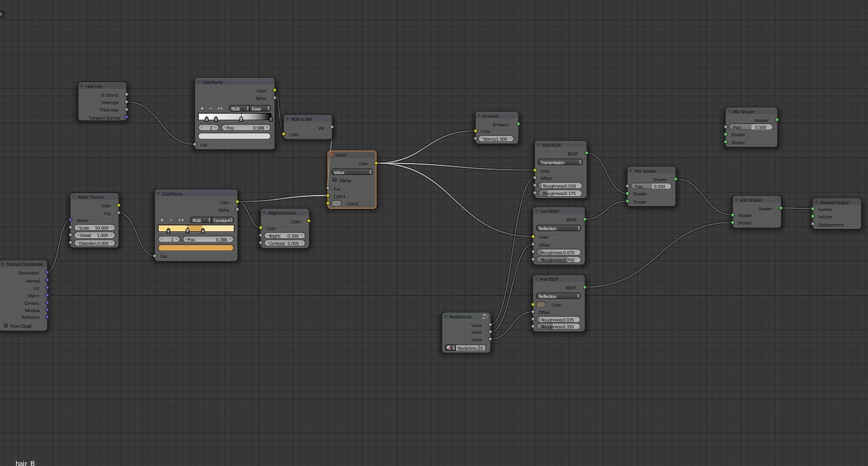This screenshot has height=466, width=868.
Task: Add a color stop in the Constant ColorRamp
Action: pyautogui.click(x=162, y=220)
